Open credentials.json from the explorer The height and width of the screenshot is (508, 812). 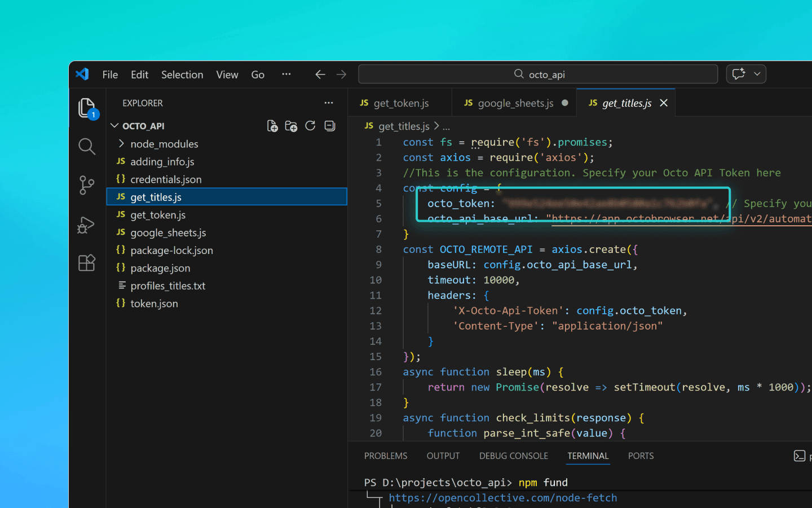(166, 179)
